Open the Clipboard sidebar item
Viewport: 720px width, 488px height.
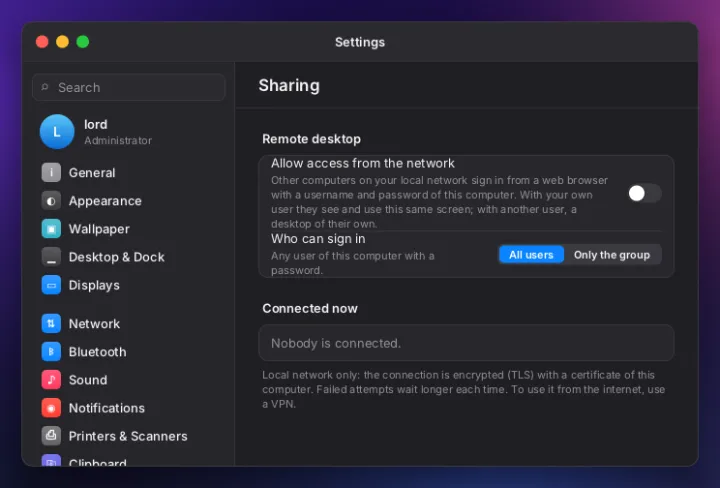[97, 462]
